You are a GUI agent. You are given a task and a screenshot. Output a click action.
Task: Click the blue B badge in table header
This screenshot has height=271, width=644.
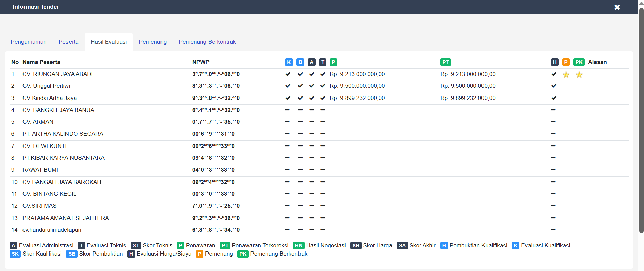pyautogui.click(x=300, y=62)
